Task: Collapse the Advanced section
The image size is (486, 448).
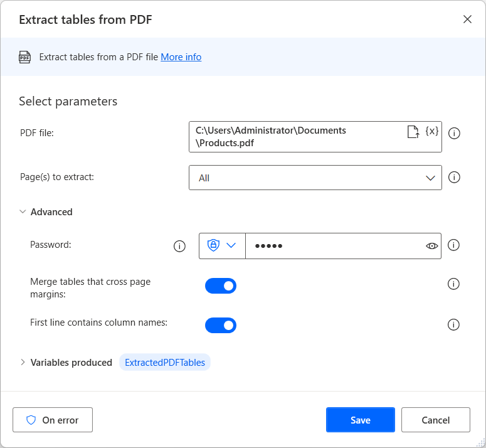Action: (x=23, y=211)
